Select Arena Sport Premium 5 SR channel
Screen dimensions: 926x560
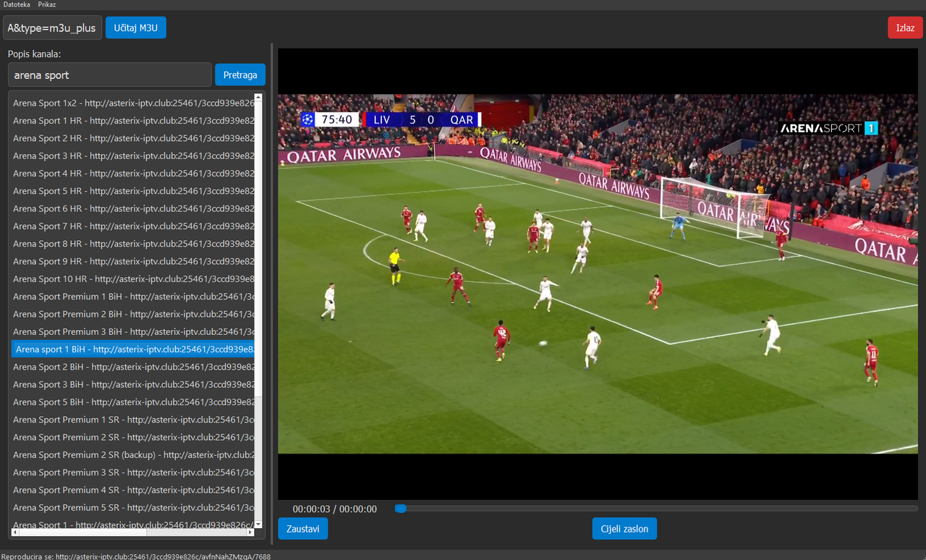133,507
